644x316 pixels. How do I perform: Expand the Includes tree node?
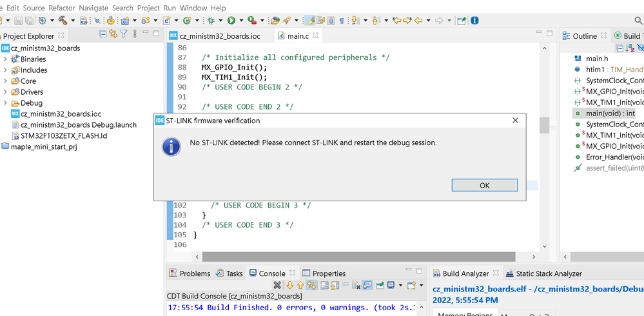pyautogui.click(x=5, y=70)
